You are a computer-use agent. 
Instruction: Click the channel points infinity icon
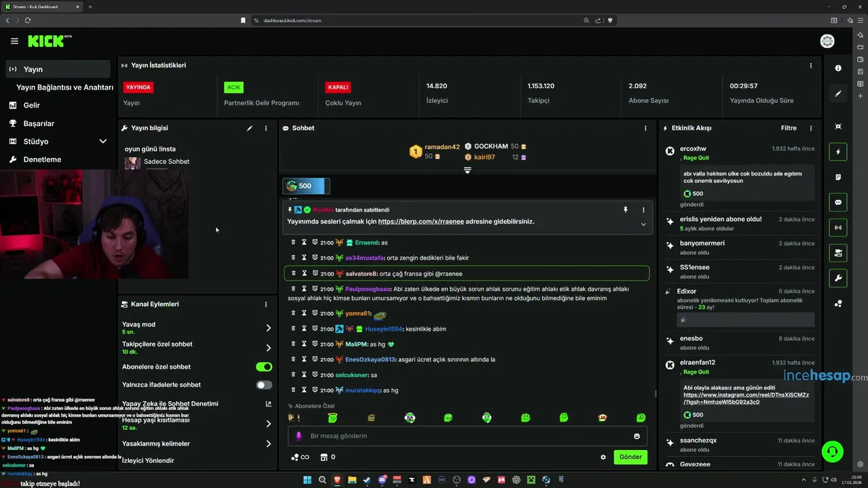[300, 457]
